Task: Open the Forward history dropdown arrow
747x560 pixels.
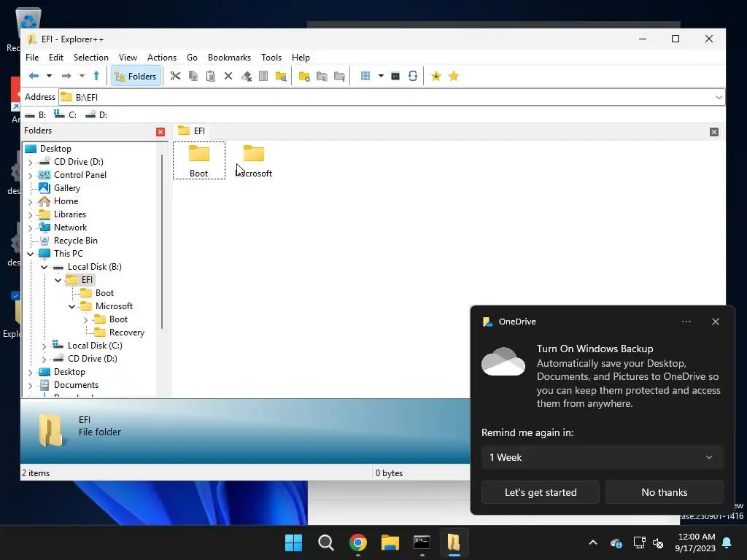Action: click(x=82, y=76)
